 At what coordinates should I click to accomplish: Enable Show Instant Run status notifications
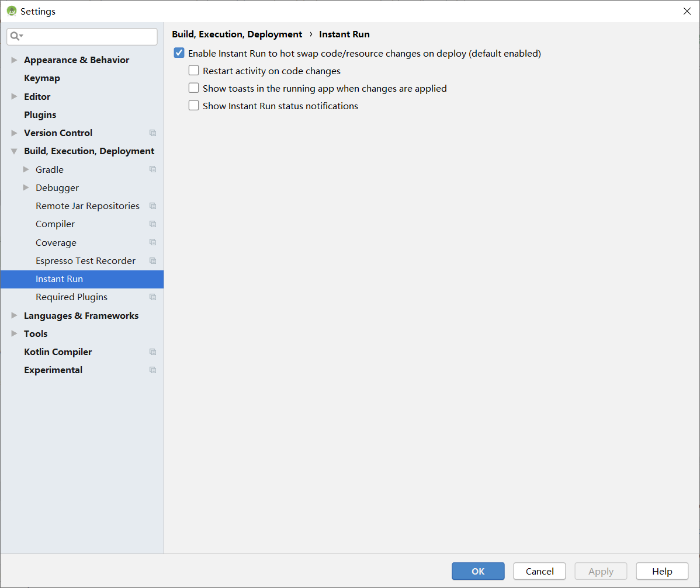(193, 105)
